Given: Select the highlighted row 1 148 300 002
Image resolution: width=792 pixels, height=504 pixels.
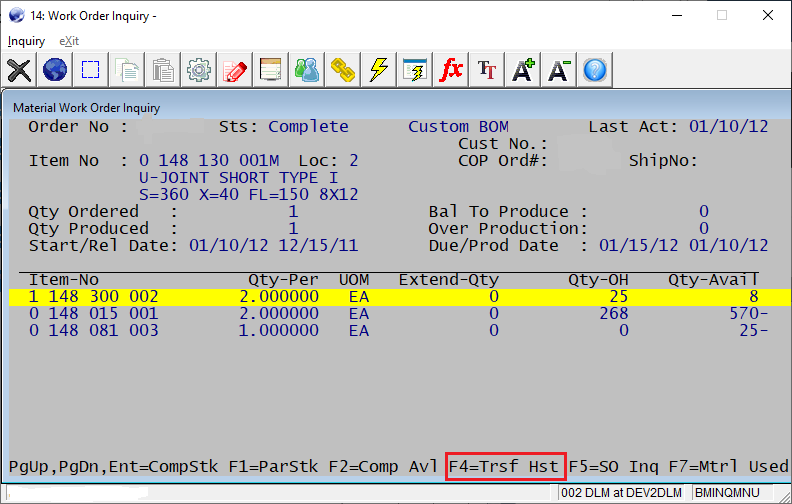Looking at the screenshot, I should pyautogui.click(x=400, y=297).
